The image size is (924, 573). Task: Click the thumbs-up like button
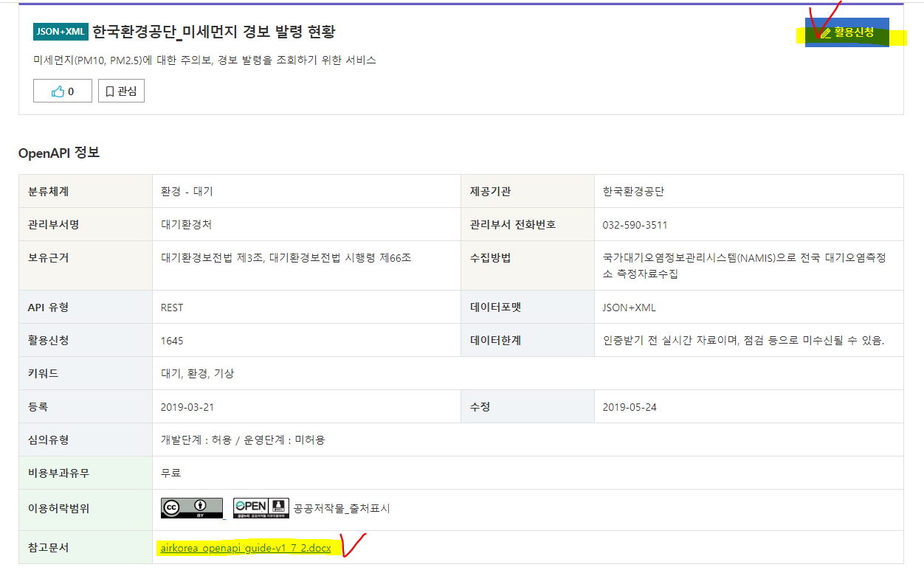63,91
